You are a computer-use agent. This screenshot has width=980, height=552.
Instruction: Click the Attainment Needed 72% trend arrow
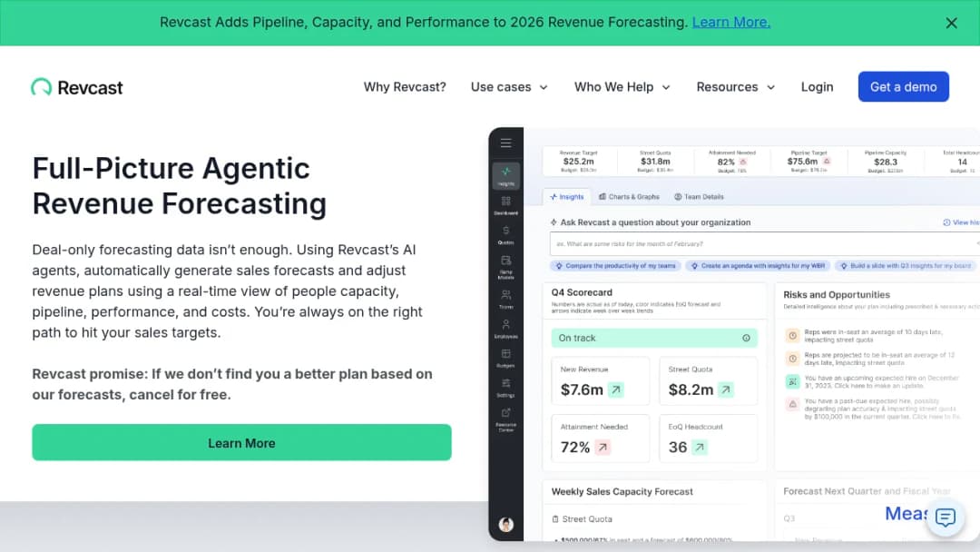pyautogui.click(x=603, y=448)
